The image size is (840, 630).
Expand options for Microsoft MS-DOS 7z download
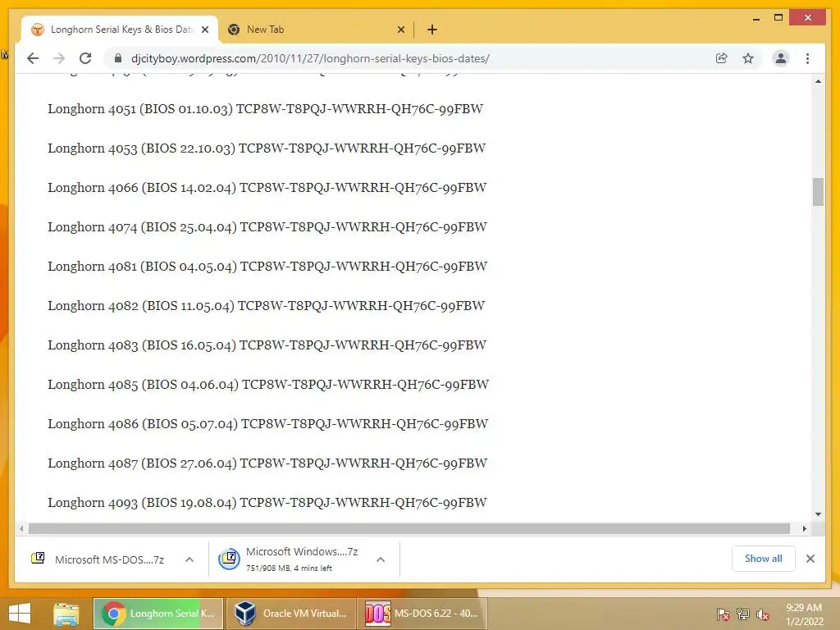[189, 559]
